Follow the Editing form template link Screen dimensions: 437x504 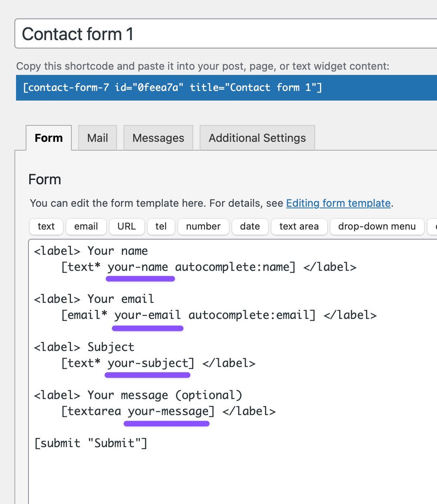tap(338, 203)
